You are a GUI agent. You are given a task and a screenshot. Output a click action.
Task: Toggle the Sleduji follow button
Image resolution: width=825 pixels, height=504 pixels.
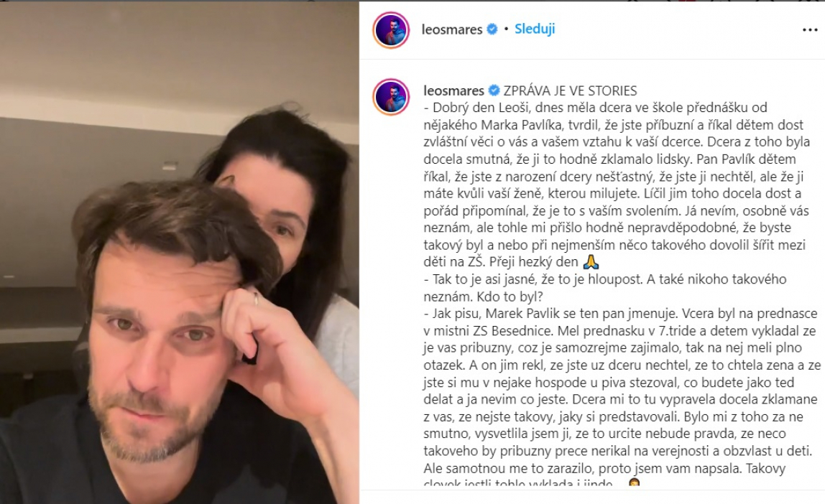coord(535,29)
